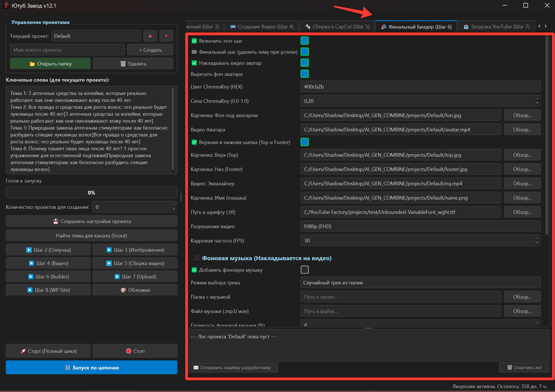Increase Кадровая частота (FPS) with up arrow
555x392 pixels.
(537, 238)
